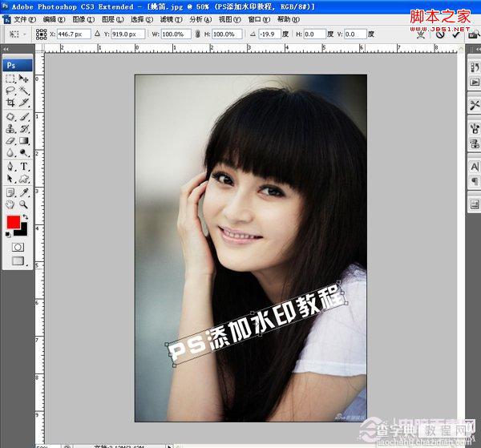Select the Crop tool

click(x=10, y=102)
